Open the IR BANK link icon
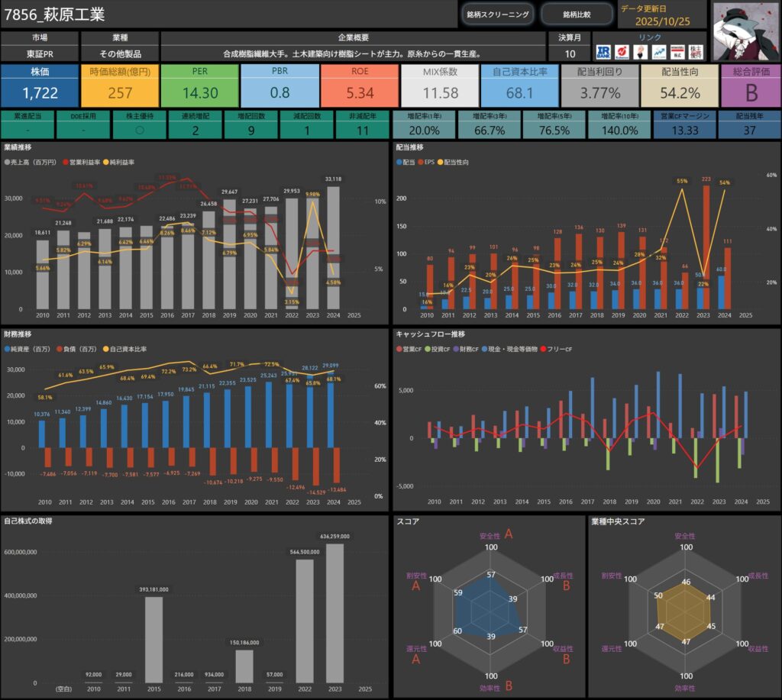 pyautogui.click(x=603, y=52)
